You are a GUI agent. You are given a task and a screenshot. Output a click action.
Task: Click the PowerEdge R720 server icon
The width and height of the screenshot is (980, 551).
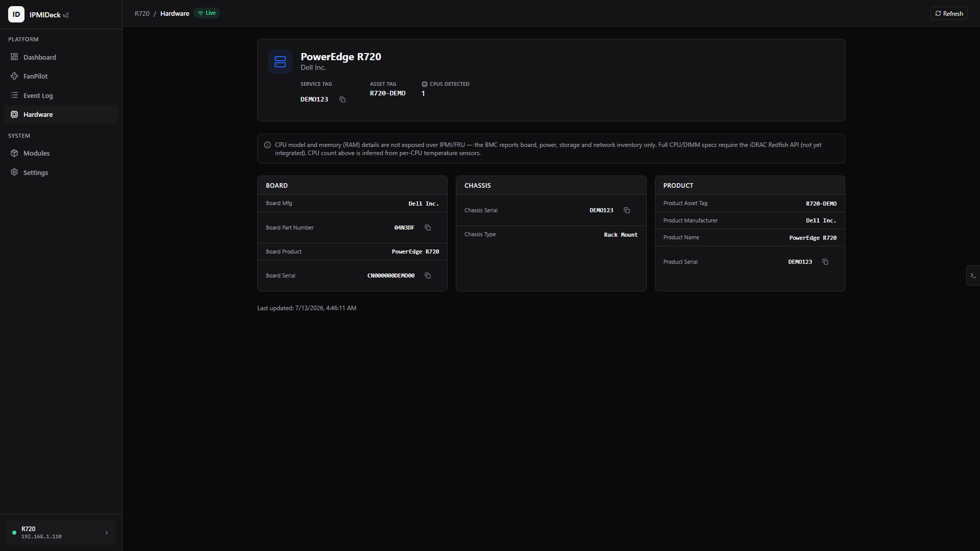[x=280, y=62]
